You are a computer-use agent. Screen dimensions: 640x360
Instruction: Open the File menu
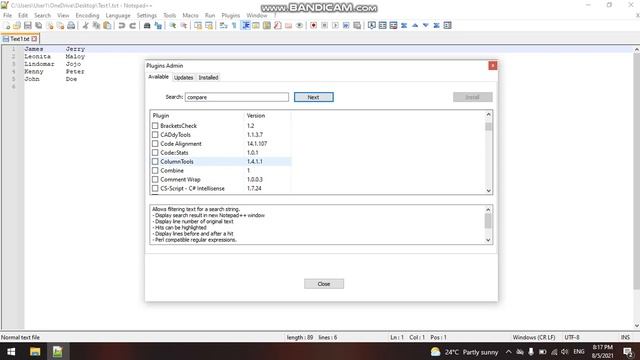[x=8, y=16]
